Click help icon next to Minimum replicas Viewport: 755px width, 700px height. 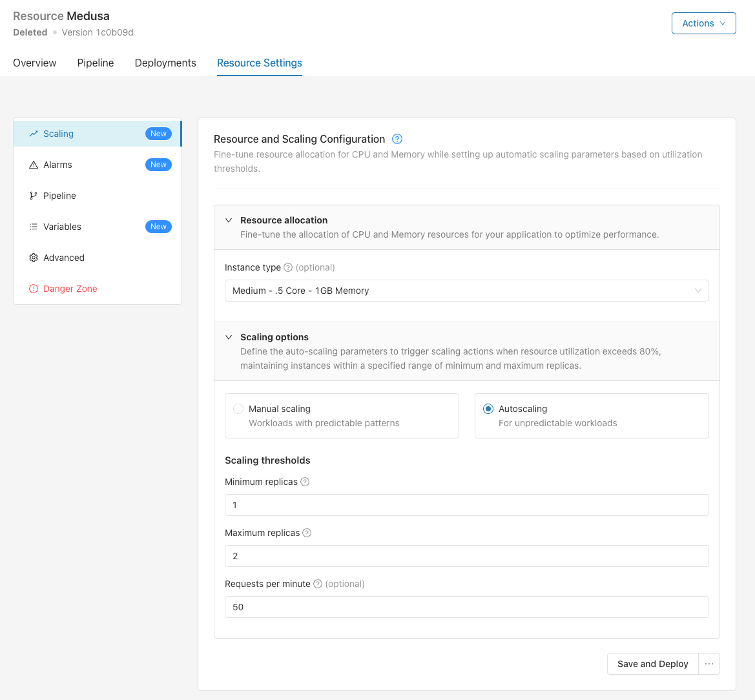(305, 482)
